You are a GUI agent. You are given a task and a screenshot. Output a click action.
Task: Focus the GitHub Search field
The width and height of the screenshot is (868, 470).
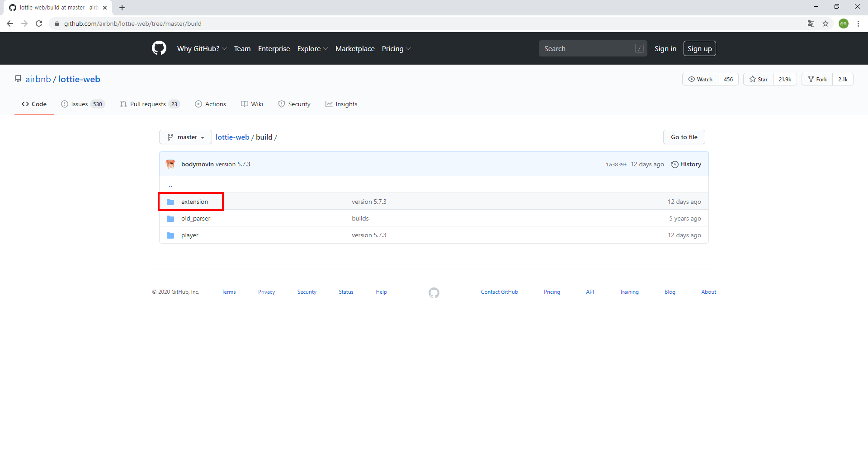(593, 48)
